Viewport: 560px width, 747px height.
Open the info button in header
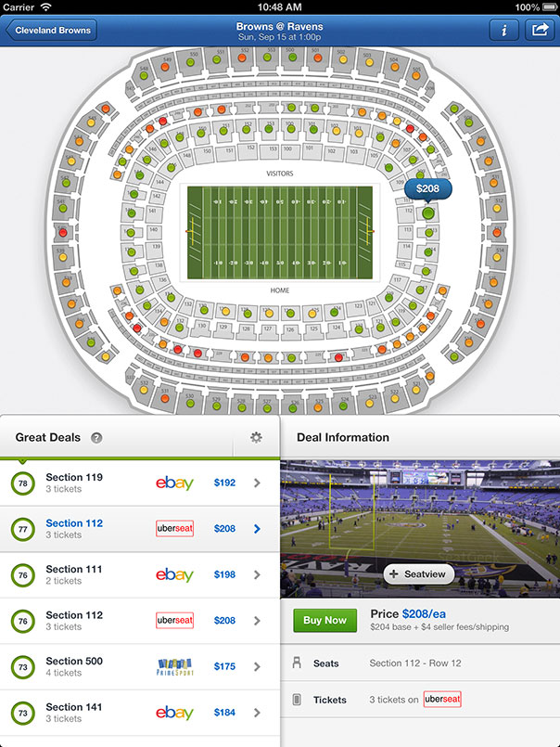click(503, 30)
